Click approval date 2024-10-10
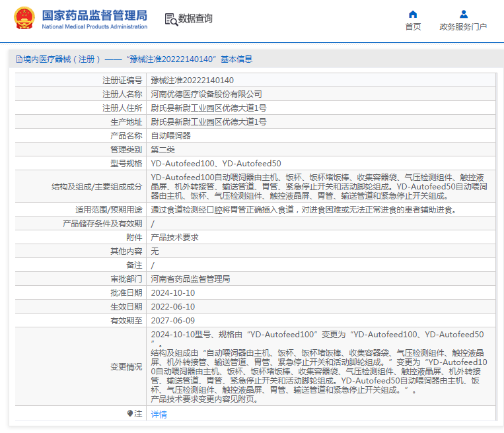 pos(173,293)
